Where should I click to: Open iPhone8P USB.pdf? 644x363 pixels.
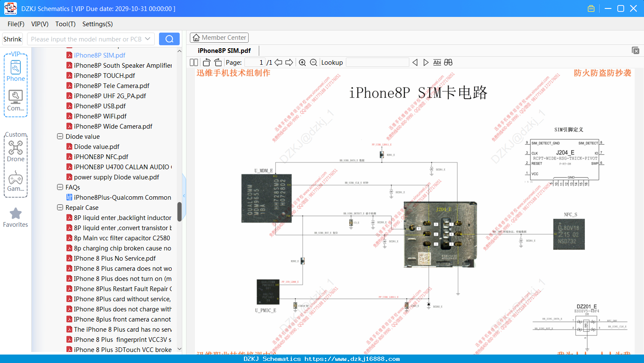coord(100,106)
